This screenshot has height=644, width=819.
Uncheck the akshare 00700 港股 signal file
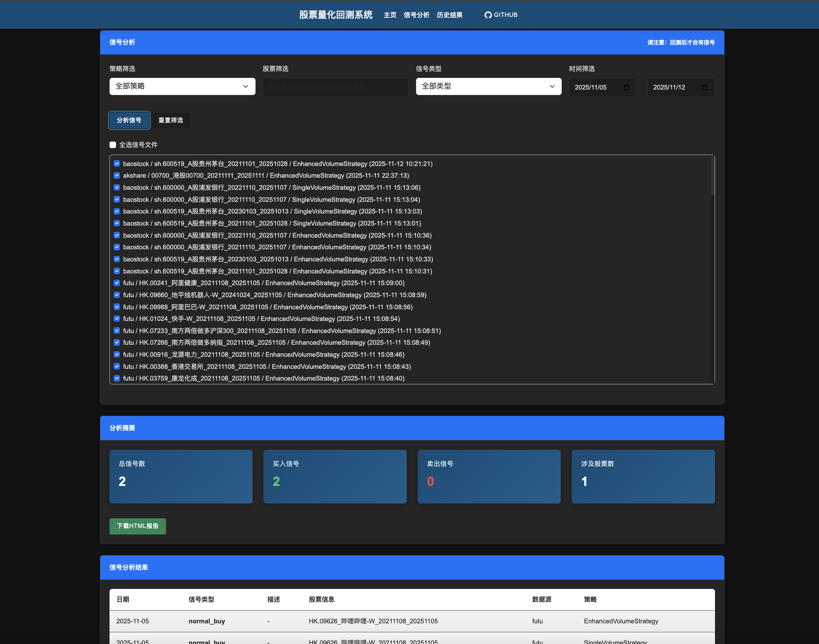[x=117, y=175]
